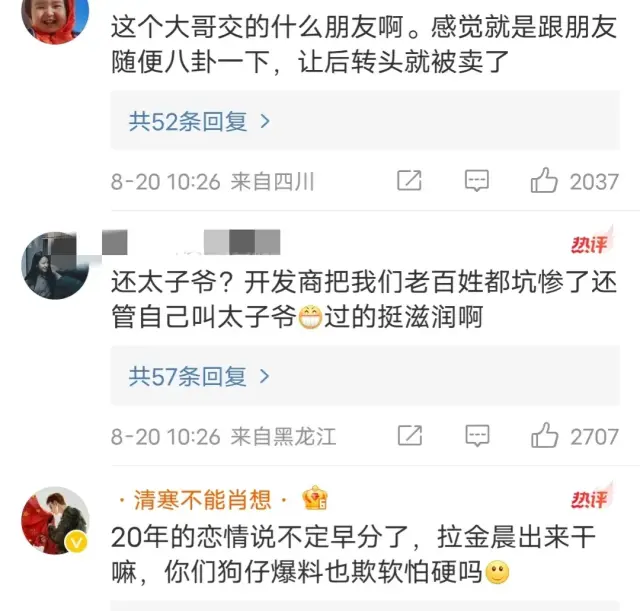
Task: Like the comment with 2037 likes
Action: [544, 180]
